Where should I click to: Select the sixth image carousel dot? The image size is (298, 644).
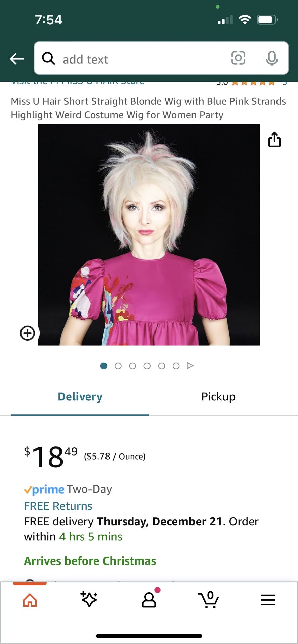click(176, 366)
